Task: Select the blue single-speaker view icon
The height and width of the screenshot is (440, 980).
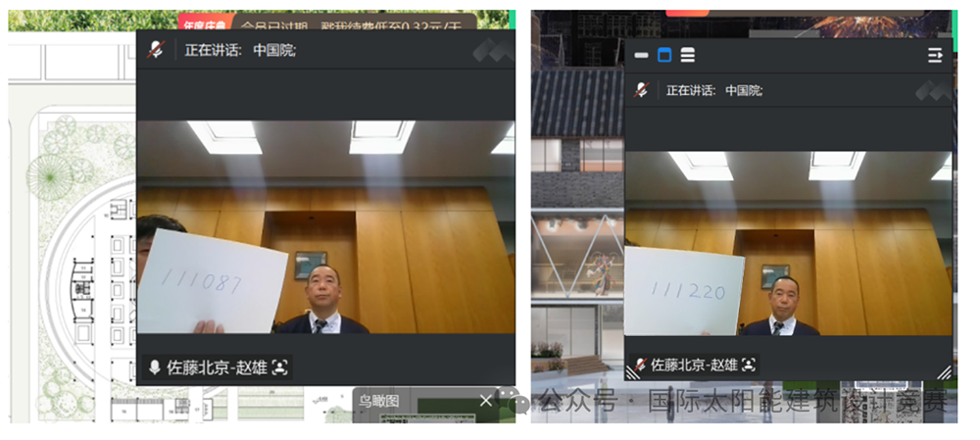Action: point(664,56)
